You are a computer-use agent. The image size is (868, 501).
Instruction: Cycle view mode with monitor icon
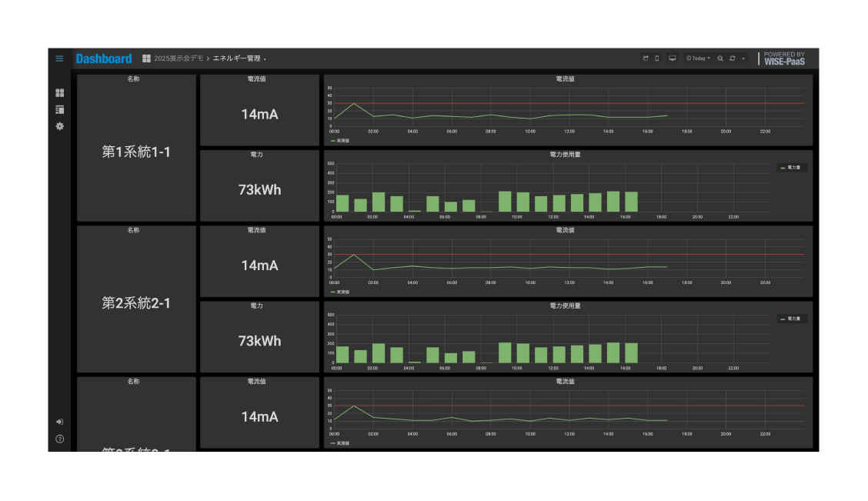click(672, 58)
